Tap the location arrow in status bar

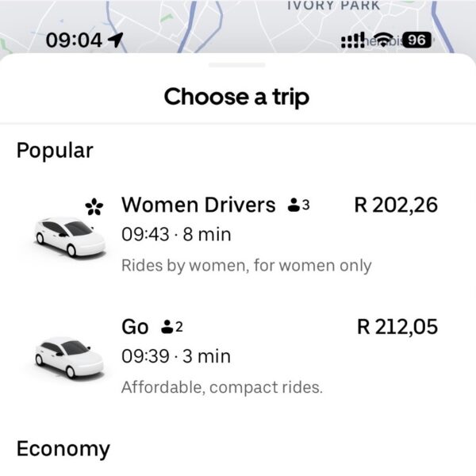117,40
